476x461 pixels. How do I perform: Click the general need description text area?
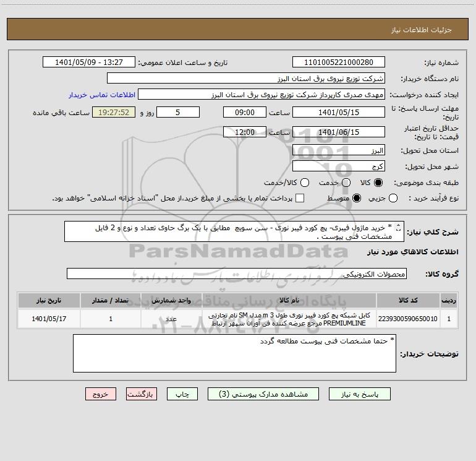pyautogui.click(x=234, y=232)
